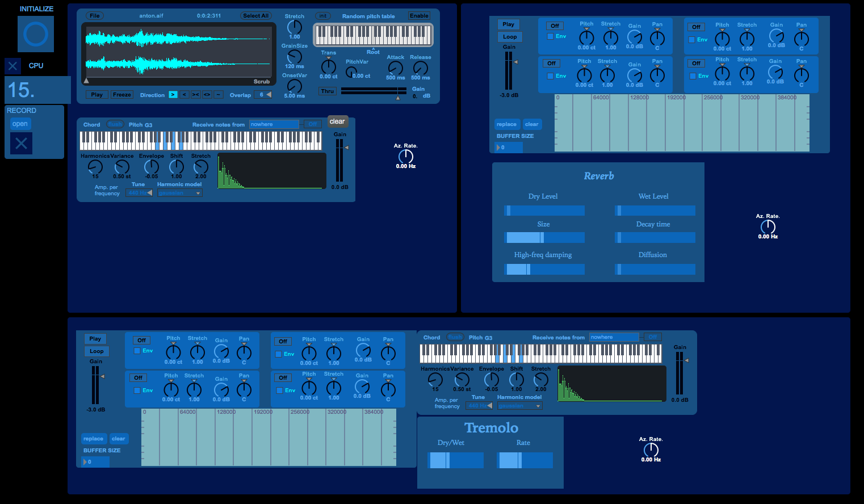This screenshot has height=504, width=864.
Task: Click the OnsetVar knob
Action: pyautogui.click(x=294, y=86)
